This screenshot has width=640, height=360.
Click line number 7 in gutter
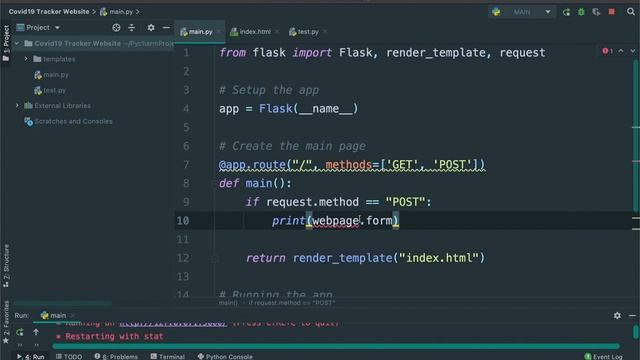pyautogui.click(x=186, y=164)
